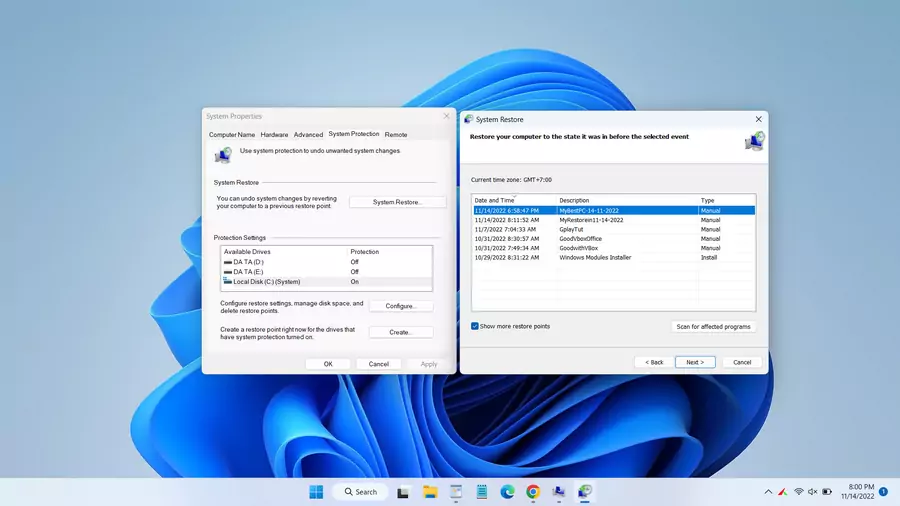Close the System Restore window
Screen dimensions: 900x506
pos(758,119)
